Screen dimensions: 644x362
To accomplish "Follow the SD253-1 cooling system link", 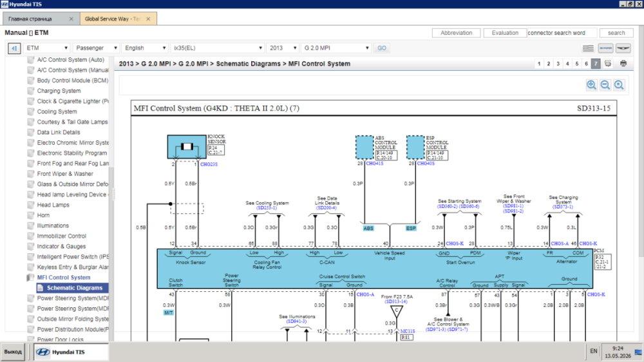I will pos(267,208).
